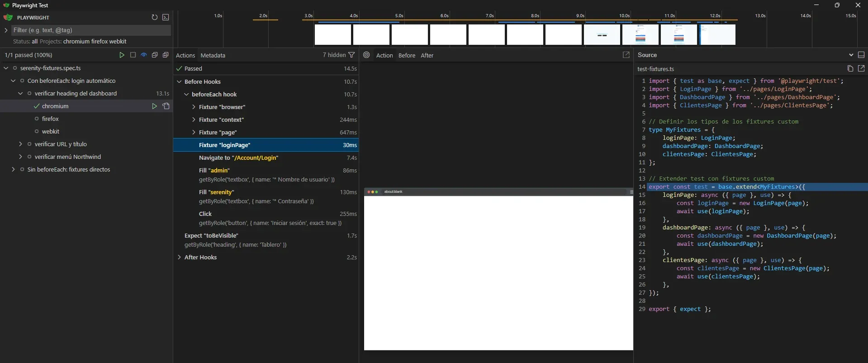Image resolution: width=868 pixels, height=363 pixels.
Task: Click the stop tests square icon
Action: pos(133,55)
